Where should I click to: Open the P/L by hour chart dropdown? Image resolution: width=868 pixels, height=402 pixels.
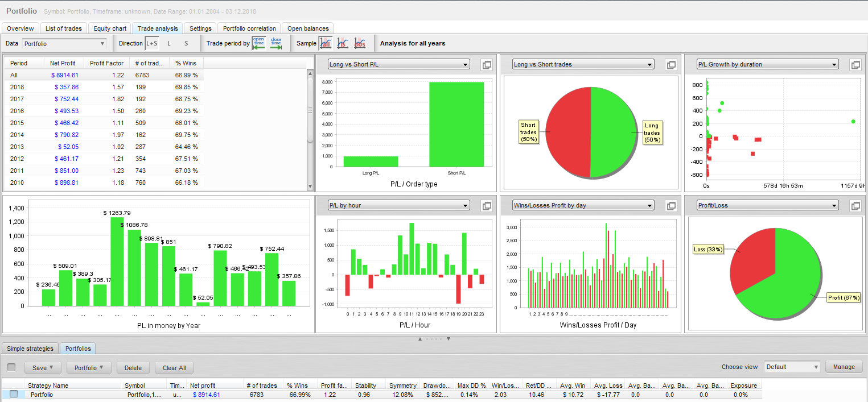click(398, 205)
